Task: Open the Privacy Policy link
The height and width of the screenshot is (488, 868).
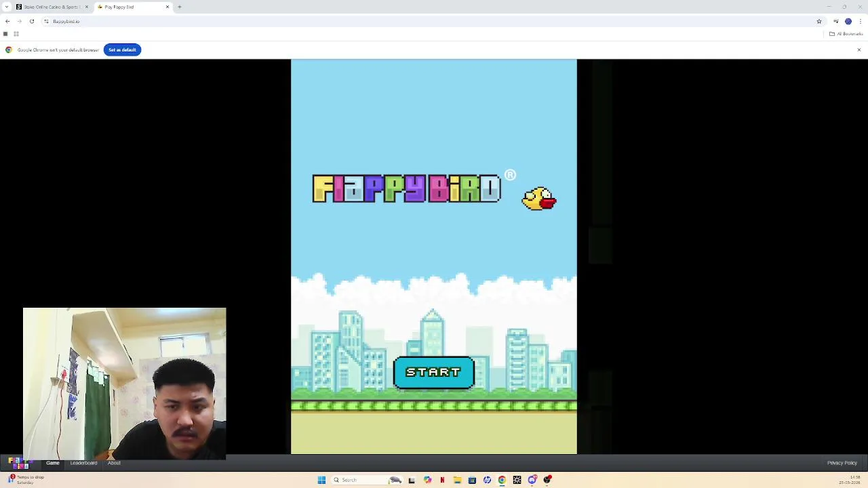Action: pos(842,463)
